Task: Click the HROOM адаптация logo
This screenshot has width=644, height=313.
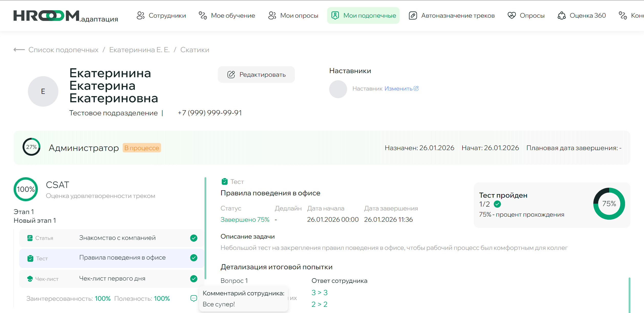Action: click(66, 16)
